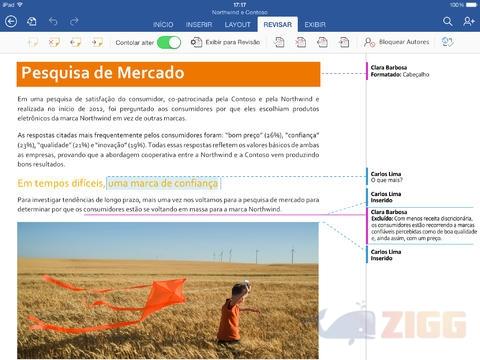Switch to the INSERIR tab

click(x=199, y=25)
